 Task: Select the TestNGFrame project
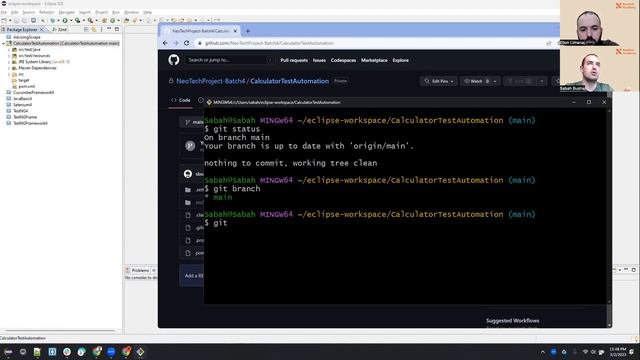[x=25, y=117]
